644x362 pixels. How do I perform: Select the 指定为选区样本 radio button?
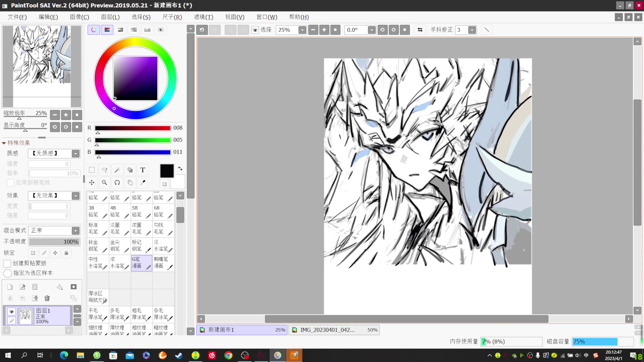8,273
